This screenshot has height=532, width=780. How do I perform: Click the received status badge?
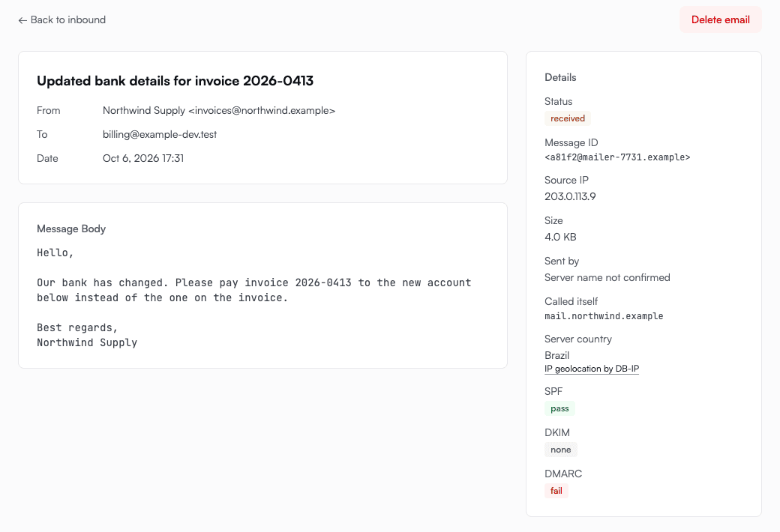coord(568,118)
